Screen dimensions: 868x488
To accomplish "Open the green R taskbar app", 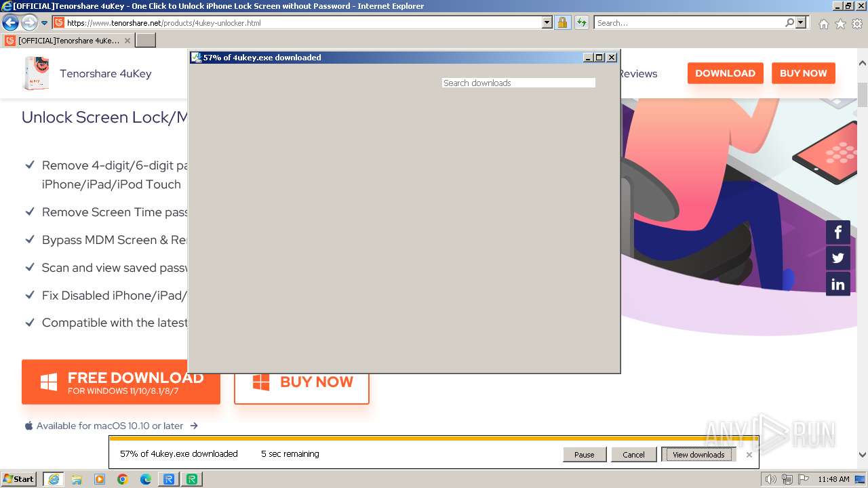I will pos(192,479).
